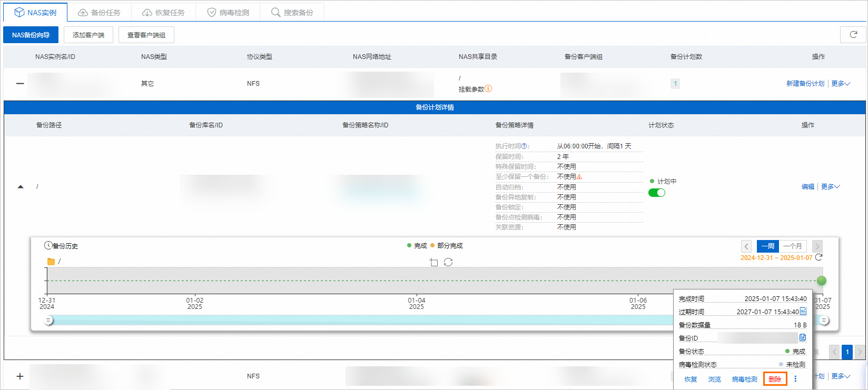Click the date range 2024-12-31 ~ 2025-01-07
This screenshot has width=868, height=390.
(x=776, y=258)
